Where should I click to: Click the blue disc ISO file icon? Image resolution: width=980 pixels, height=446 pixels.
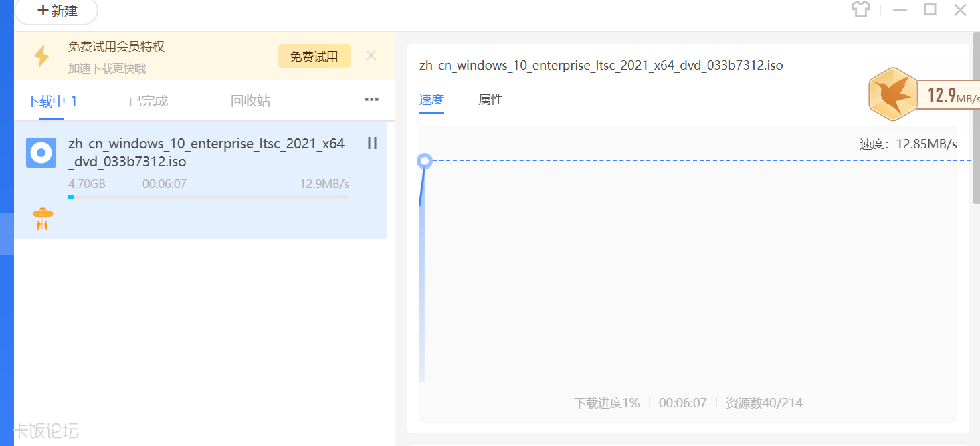pyautogui.click(x=41, y=153)
